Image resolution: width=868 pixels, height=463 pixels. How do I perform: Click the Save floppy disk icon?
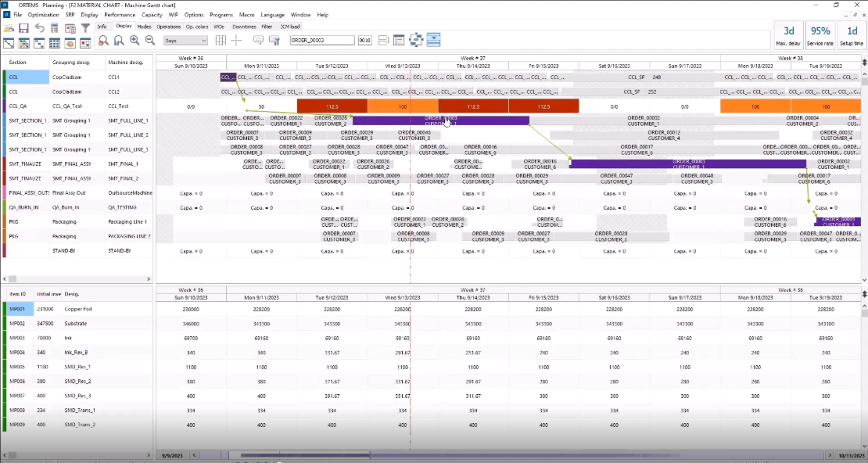(x=23, y=28)
